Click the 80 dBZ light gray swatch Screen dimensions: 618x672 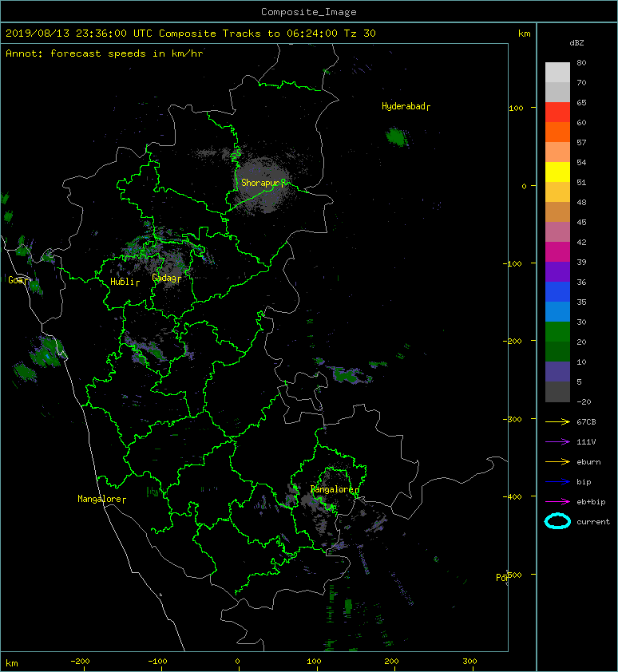557,73
